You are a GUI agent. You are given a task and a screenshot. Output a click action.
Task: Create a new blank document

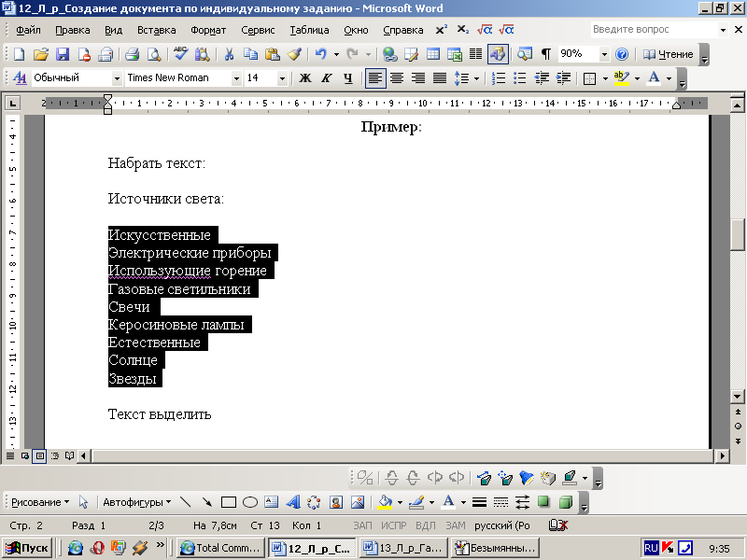point(19,54)
